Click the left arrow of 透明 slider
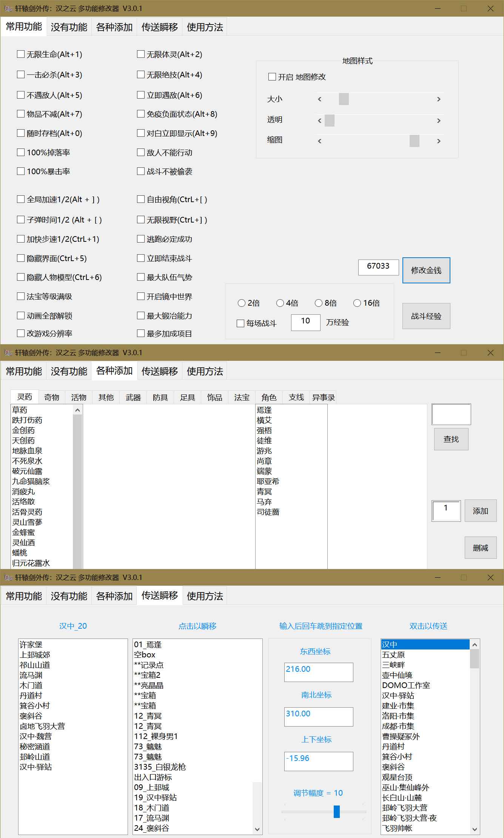This screenshot has width=504, height=838. coord(320,121)
